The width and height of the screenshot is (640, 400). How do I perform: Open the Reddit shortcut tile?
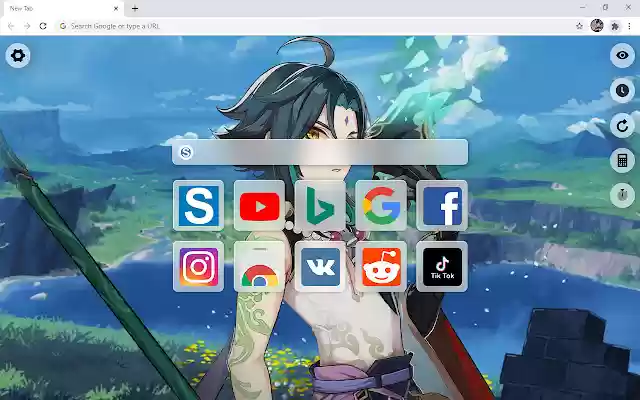coord(381,267)
